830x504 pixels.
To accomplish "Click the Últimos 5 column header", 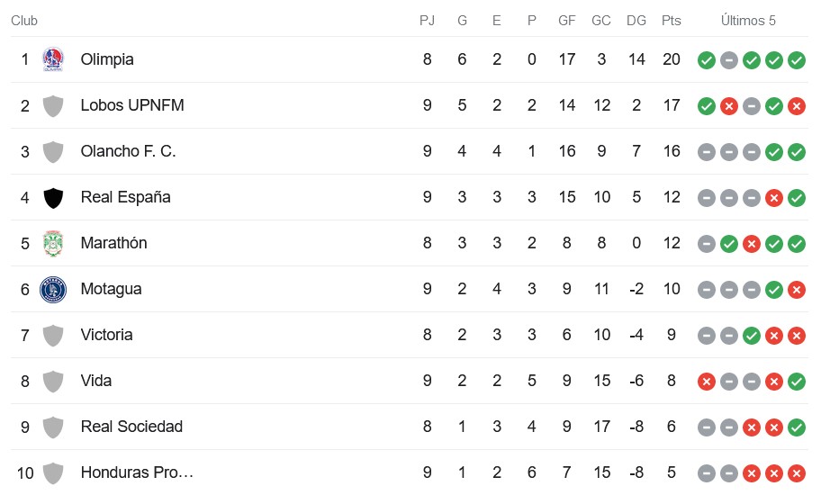I will 748,21.
